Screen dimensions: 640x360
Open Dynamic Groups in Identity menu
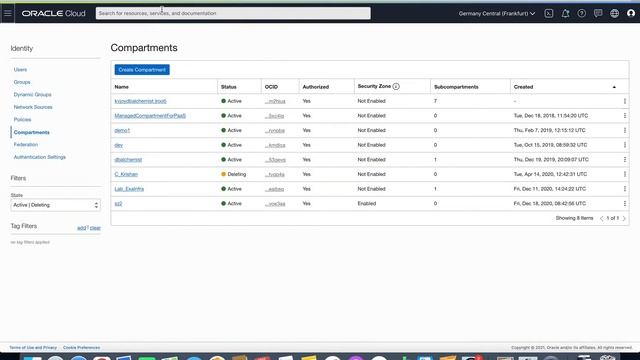pos(33,94)
